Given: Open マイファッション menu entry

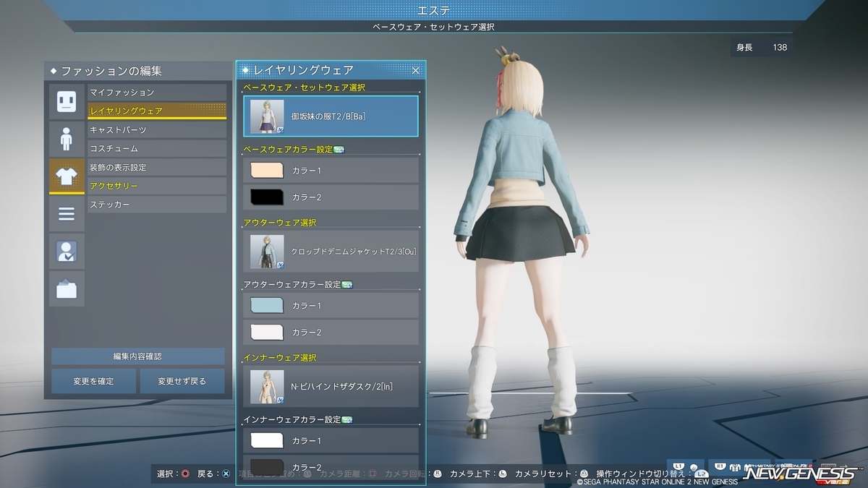Looking at the screenshot, I should [157, 93].
